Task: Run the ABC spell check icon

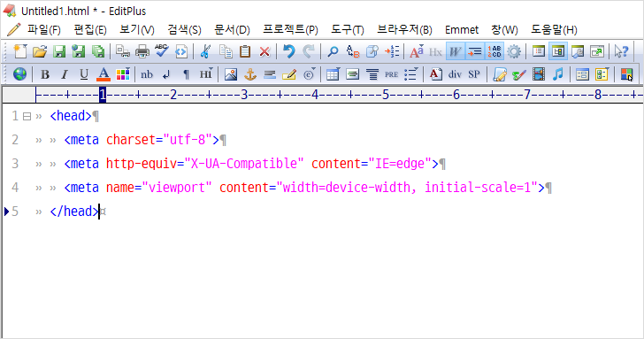Action: pos(162,51)
